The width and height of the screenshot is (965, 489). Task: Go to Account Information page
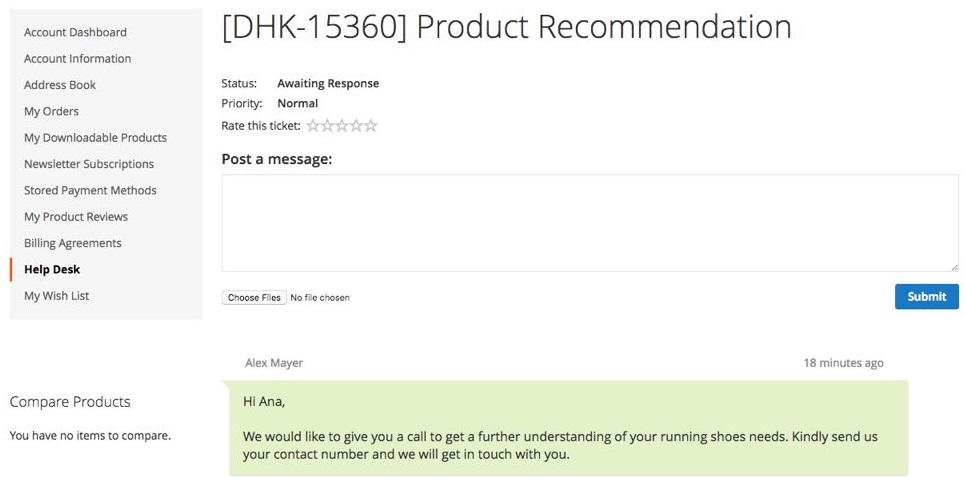click(77, 59)
